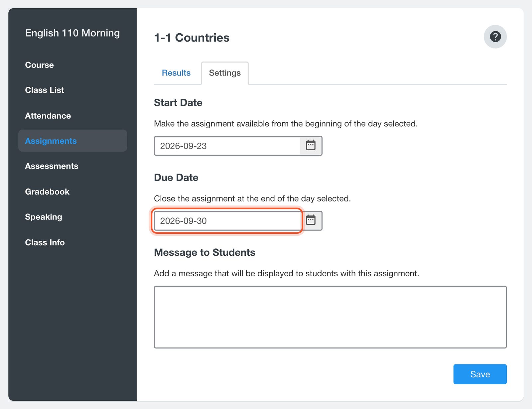Open Class Info in the sidebar
Screen dimensions: 532x409
[x=45, y=242]
